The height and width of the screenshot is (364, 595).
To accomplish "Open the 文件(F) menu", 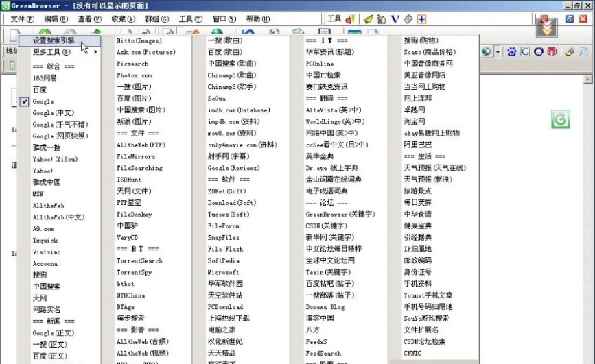I will [22, 19].
